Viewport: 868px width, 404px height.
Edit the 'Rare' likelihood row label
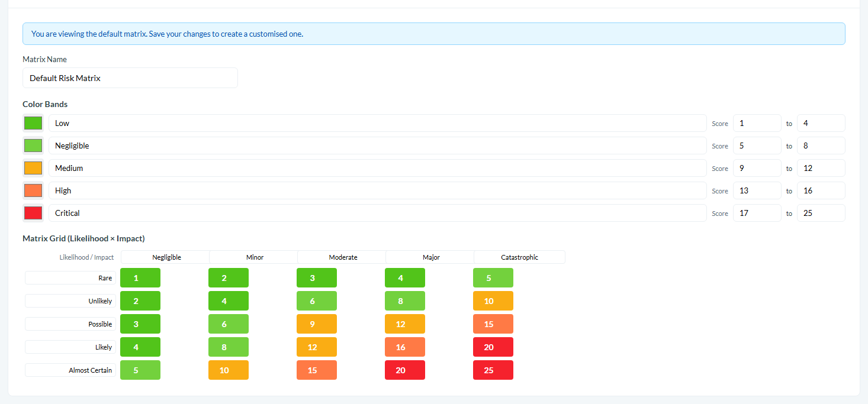click(x=70, y=278)
